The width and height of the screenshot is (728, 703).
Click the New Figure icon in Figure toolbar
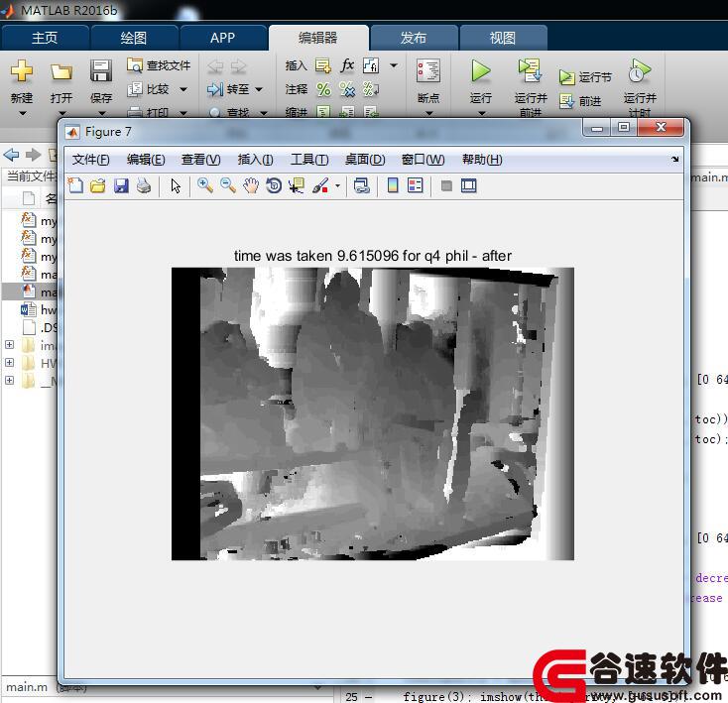[x=75, y=185]
